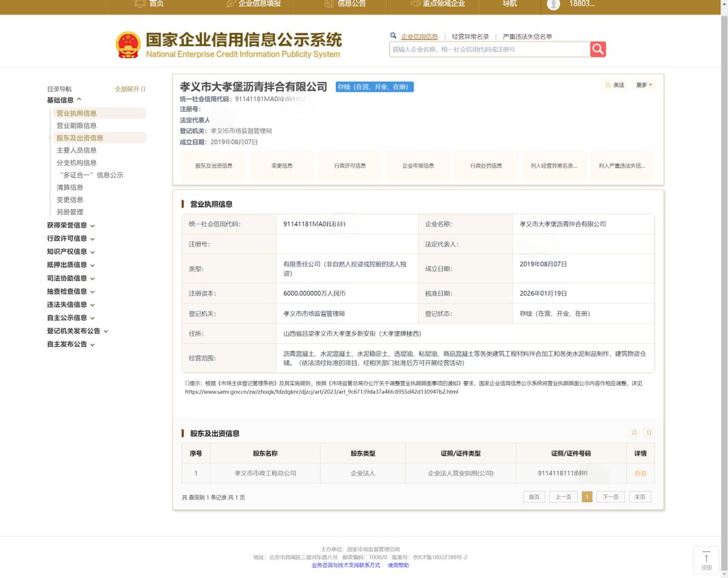The height and width of the screenshot is (578, 728).
Task: Click the national emblem site logo
Action: coord(128,45)
